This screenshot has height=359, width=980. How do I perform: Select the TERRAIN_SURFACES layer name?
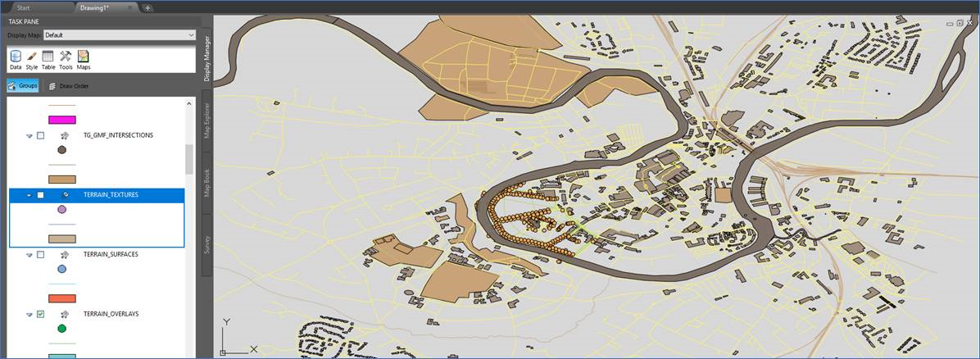coord(111,254)
